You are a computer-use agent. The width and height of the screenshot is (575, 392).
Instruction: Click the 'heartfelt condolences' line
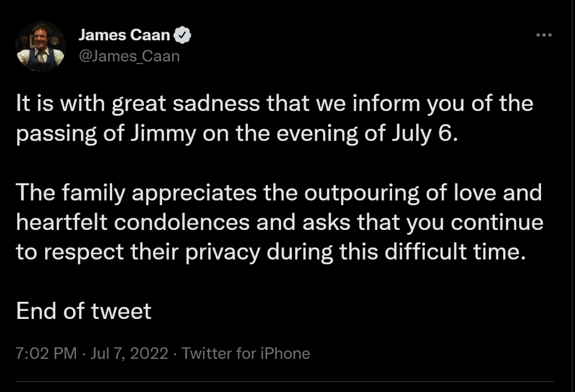pos(279,222)
